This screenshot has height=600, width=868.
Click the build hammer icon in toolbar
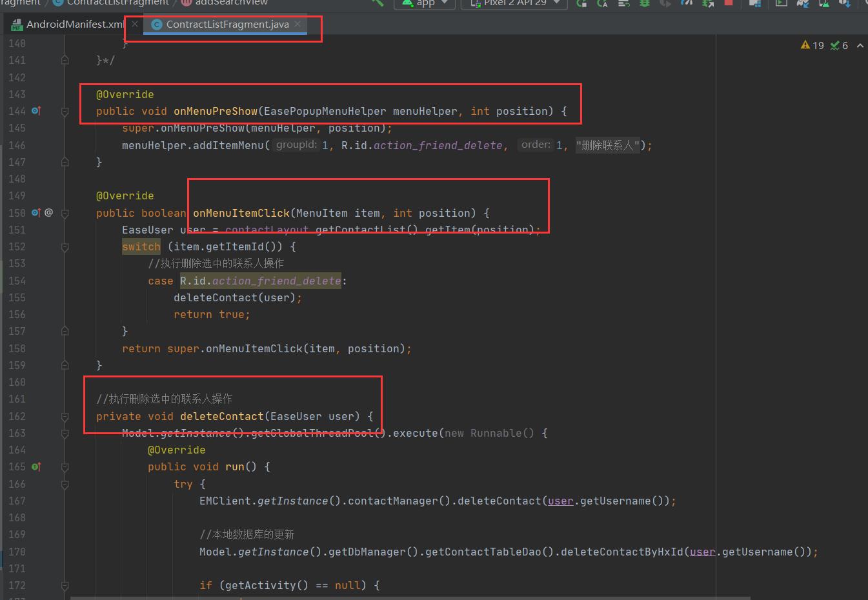point(378,3)
